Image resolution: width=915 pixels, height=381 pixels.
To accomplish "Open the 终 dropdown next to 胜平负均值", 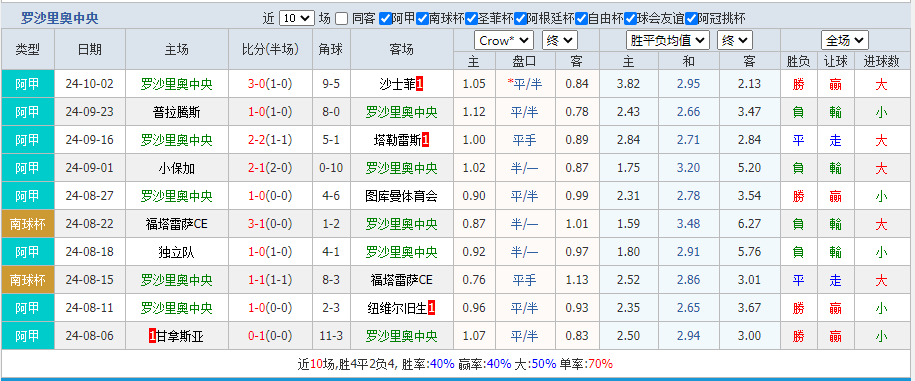I will (x=735, y=41).
